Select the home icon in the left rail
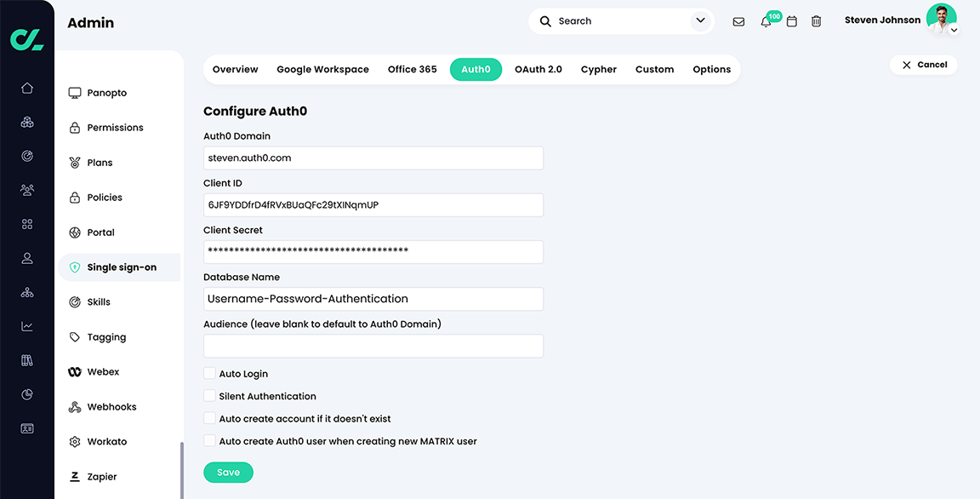This screenshot has height=499, width=980. pos(26,87)
